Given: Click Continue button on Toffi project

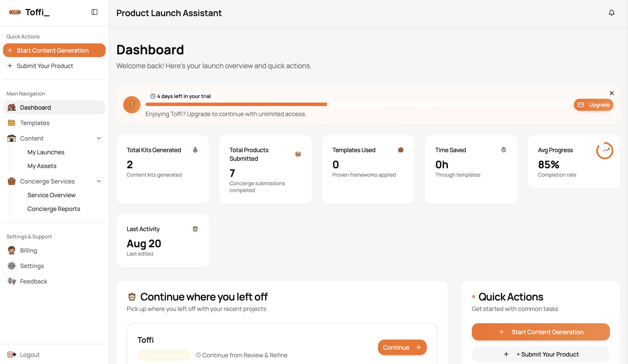Looking at the screenshot, I should coord(402,347).
